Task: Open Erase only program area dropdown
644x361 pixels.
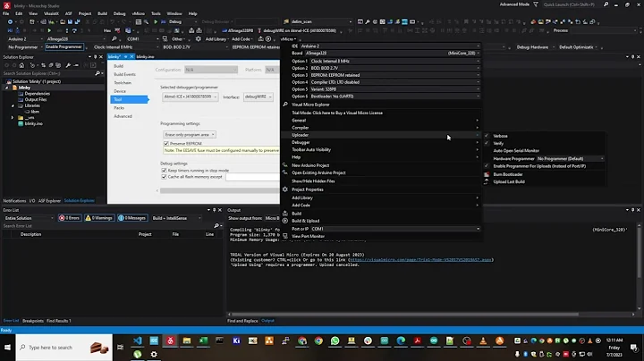Action: coord(190,135)
